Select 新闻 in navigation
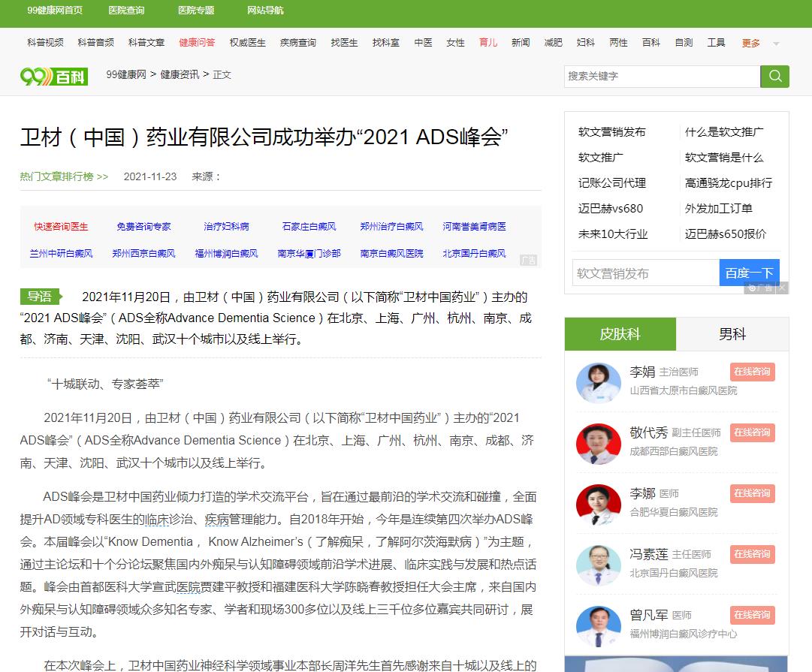The image size is (812, 672). click(x=521, y=43)
